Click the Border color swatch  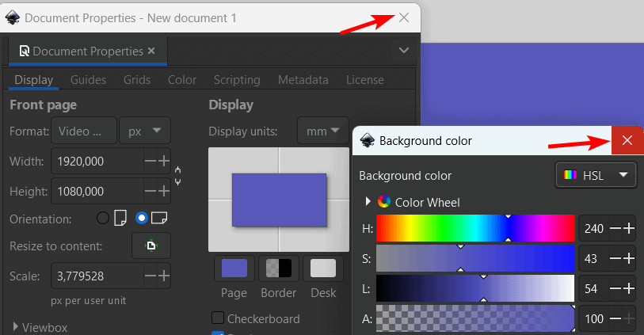279,268
